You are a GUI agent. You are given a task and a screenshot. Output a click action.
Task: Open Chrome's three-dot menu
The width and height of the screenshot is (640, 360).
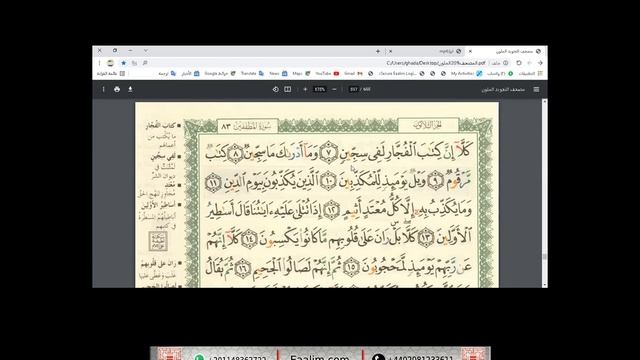coord(99,63)
